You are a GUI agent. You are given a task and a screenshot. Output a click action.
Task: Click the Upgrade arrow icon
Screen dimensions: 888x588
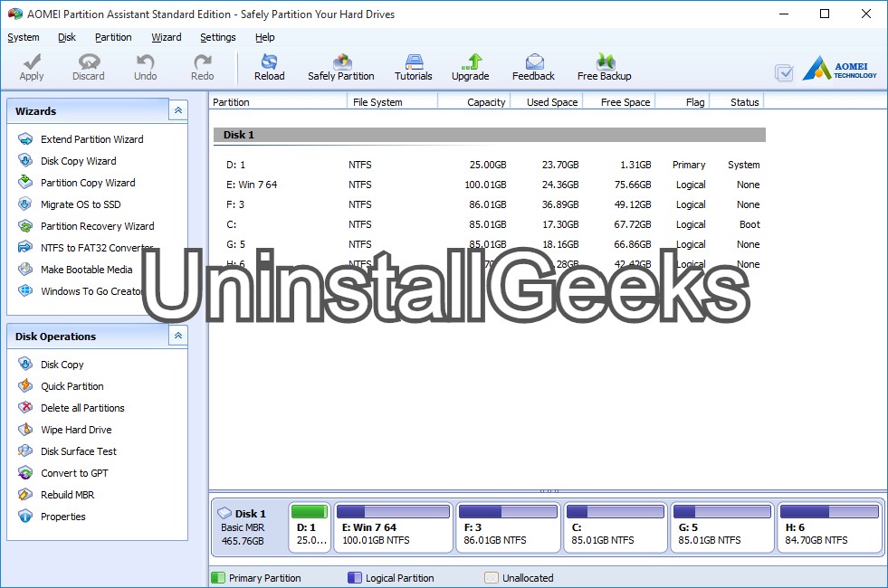pyautogui.click(x=472, y=62)
